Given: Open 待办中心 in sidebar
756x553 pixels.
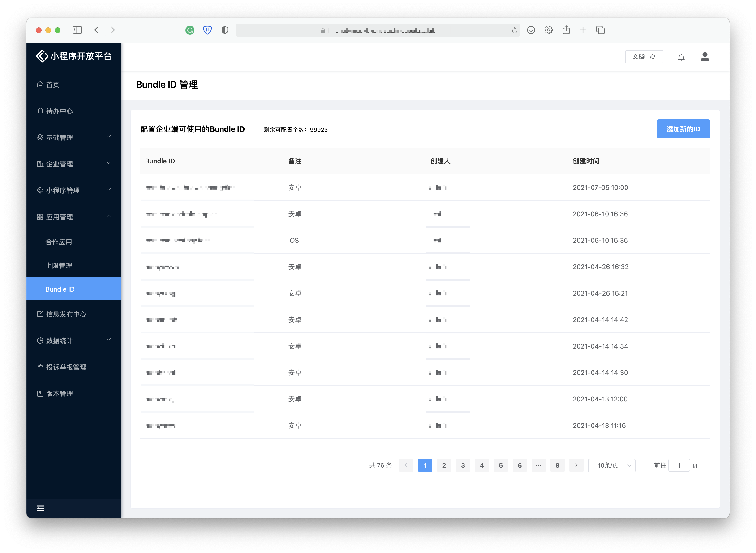Looking at the screenshot, I should click(74, 111).
